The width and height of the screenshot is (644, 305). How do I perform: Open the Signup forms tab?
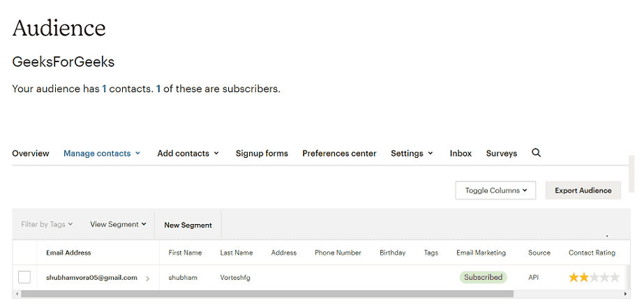(x=262, y=154)
